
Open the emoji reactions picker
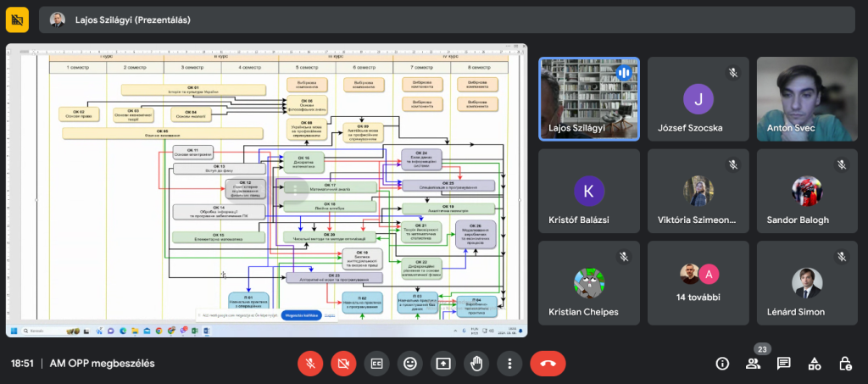[410, 363]
